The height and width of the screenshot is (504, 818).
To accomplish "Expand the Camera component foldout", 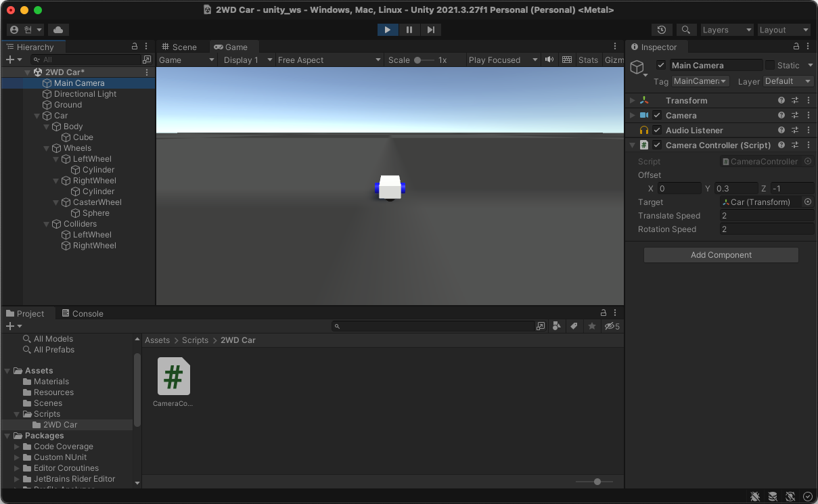I will [633, 115].
